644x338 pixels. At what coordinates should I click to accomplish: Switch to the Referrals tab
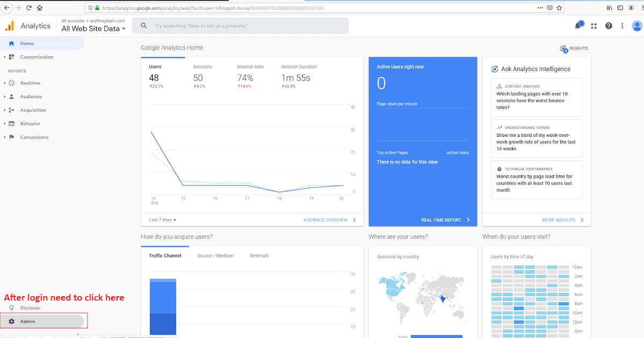pyautogui.click(x=259, y=255)
